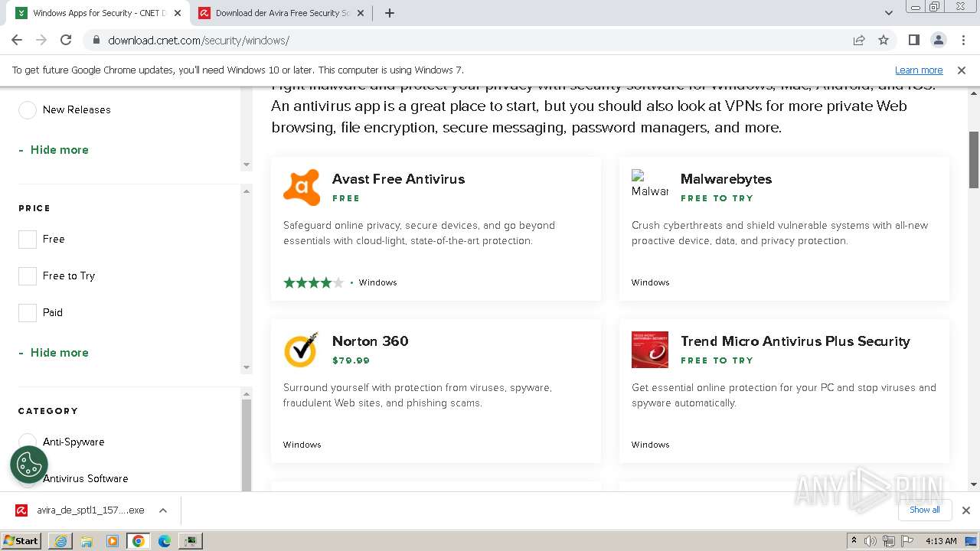Open Internet Explorer from taskbar

(60, 541)
